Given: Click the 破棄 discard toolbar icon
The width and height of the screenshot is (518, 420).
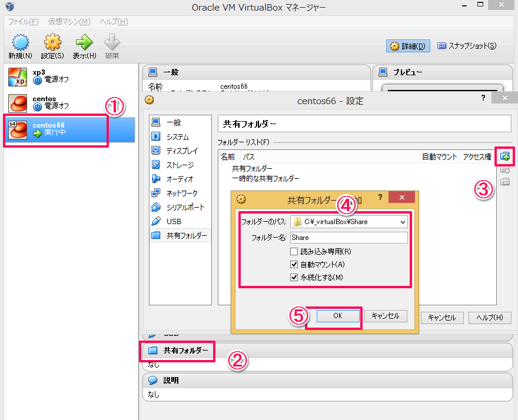Looking at the screenshot, I should tap(112, 46).
